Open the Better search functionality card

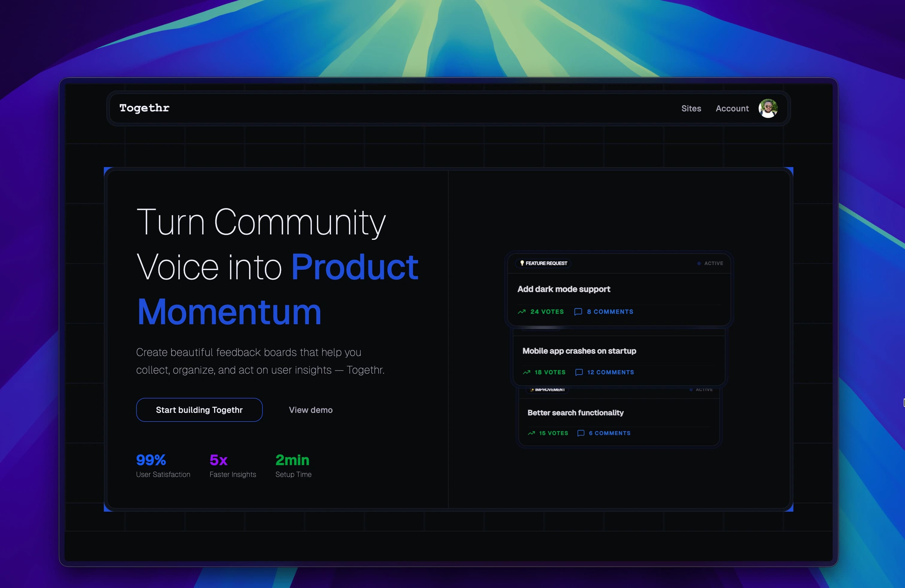click(x=575, y=413)
